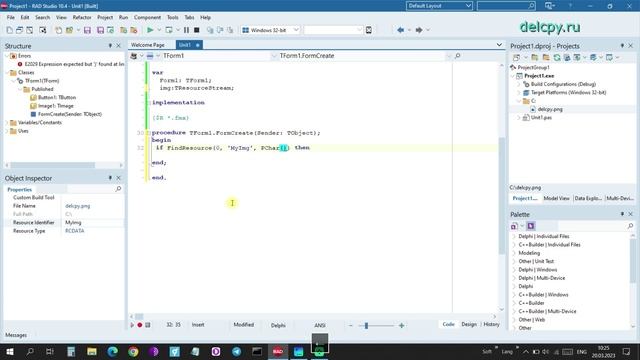640x360 pixels.
Task: Open the Windows 32-bit platform dropdown
Action: point(296,30)
